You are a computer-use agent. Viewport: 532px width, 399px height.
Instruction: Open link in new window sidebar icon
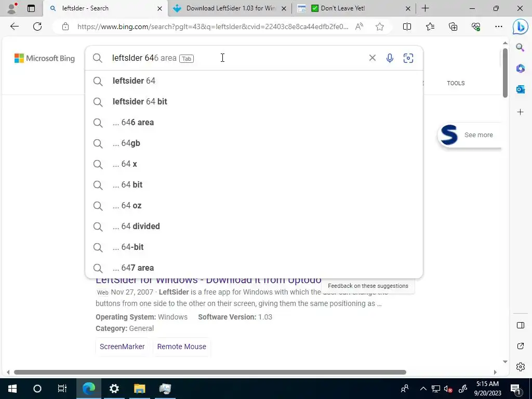[520, 346]
